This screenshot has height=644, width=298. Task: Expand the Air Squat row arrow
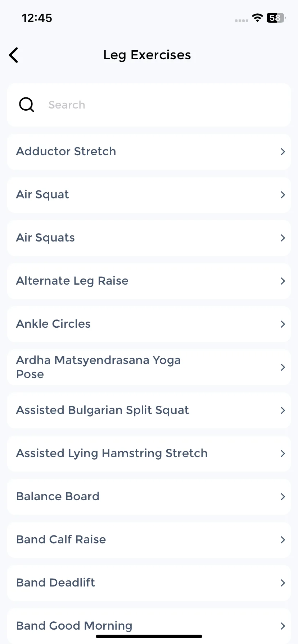pyautogui.click(x=283, y=195)
